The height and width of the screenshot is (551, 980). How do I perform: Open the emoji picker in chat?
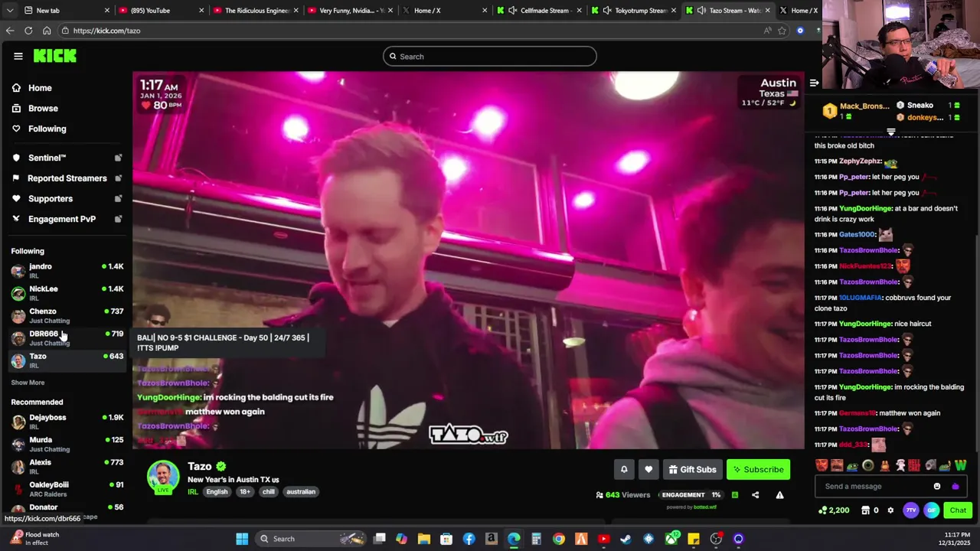[x=937, y=487]
